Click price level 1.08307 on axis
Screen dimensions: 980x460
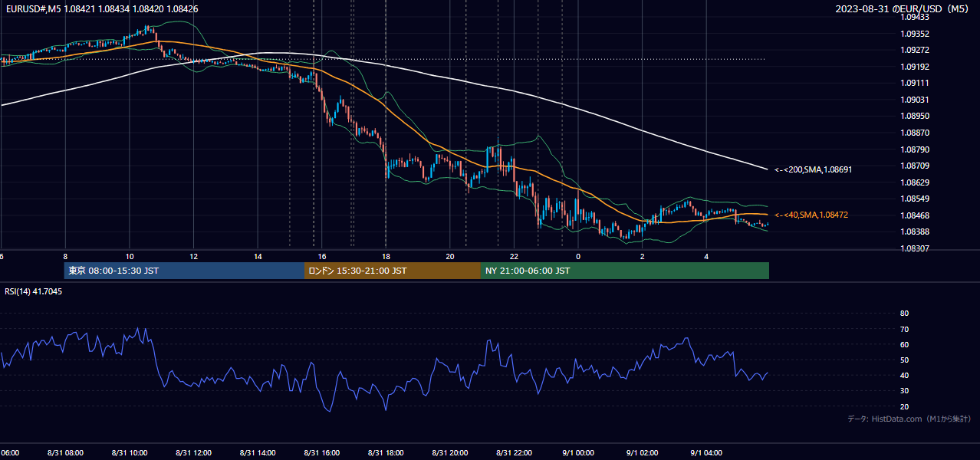click(x=915, y=248)
